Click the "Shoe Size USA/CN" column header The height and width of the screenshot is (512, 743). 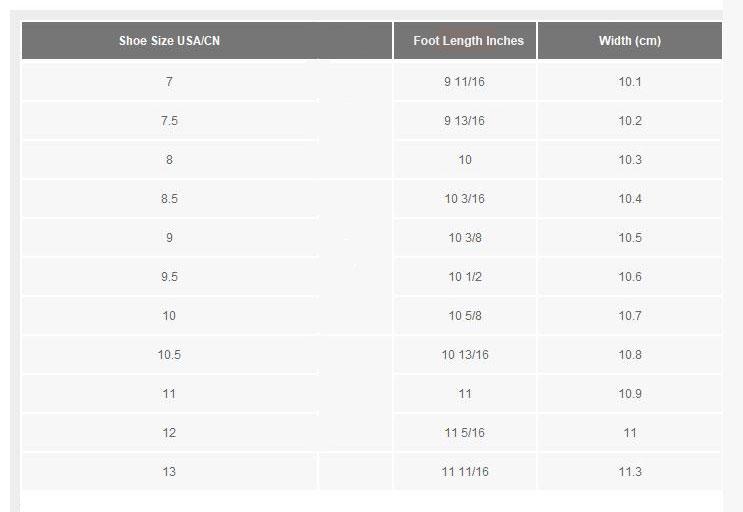169,41
